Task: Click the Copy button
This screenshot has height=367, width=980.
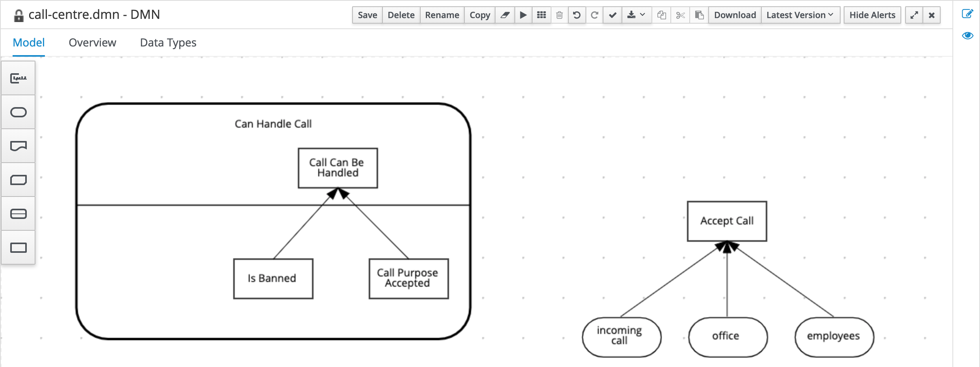Action: 480,15
